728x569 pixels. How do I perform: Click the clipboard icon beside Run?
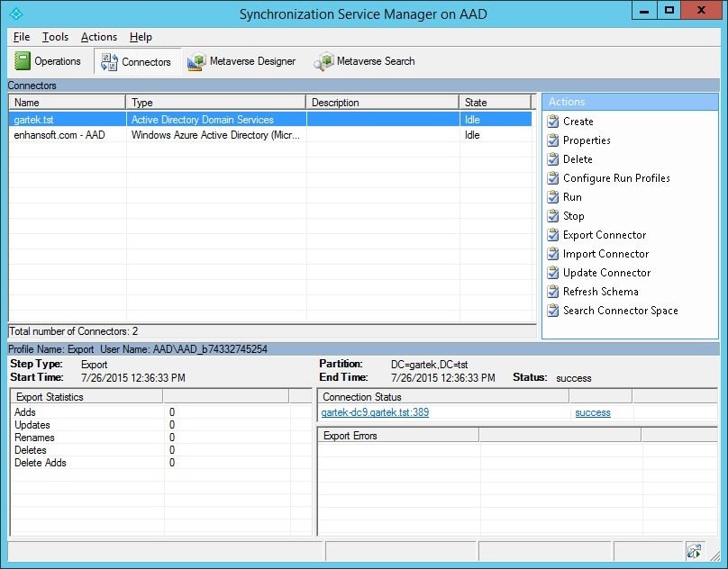coord(552,197)
